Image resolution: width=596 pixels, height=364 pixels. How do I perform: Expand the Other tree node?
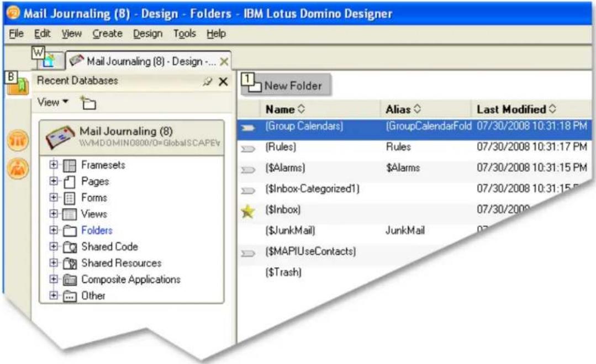point(54,295)
